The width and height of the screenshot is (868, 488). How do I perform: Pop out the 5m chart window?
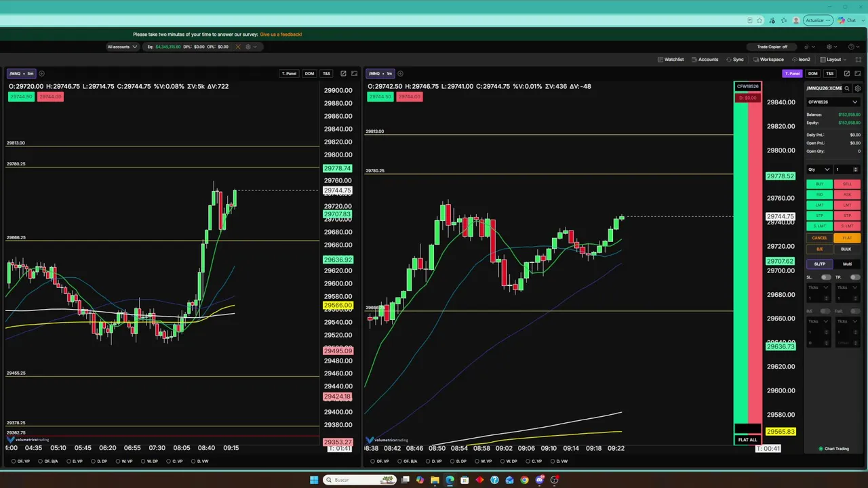click(343, 73)
